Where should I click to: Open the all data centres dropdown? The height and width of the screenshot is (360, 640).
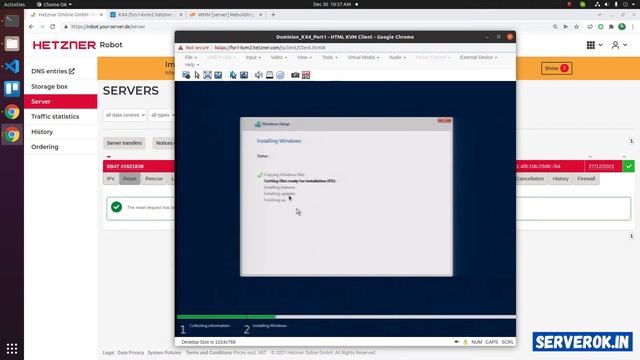point(125,115)
